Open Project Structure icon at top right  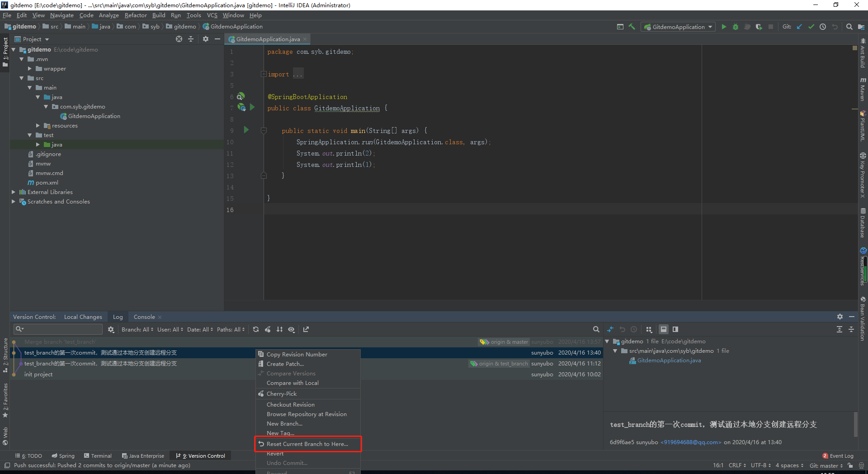tap(860, 27)
